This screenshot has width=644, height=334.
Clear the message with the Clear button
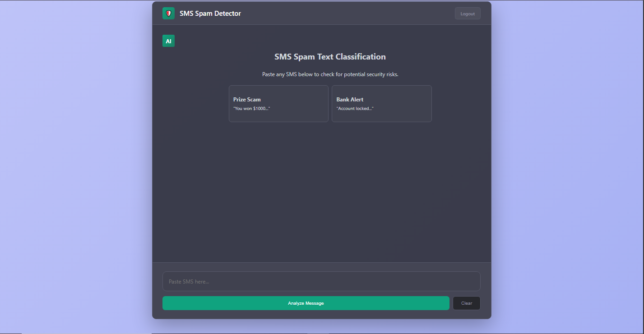467,303
